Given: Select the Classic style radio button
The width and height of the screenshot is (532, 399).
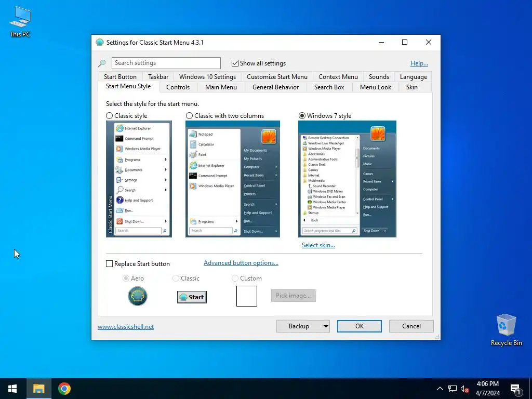Looking at the screenshot, I should pyautogui.click(x=109, y=116).
